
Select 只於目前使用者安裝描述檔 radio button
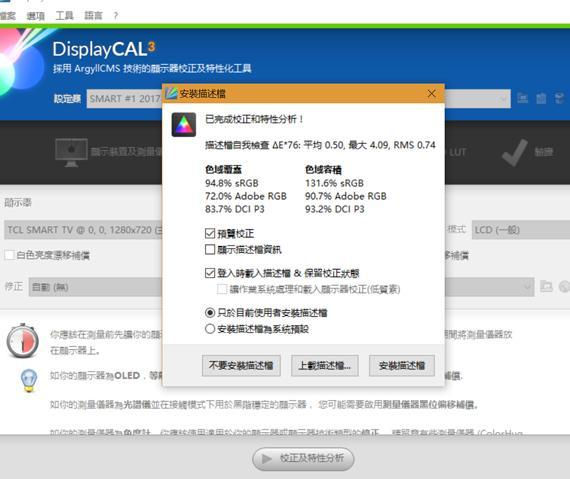(210, 313)
